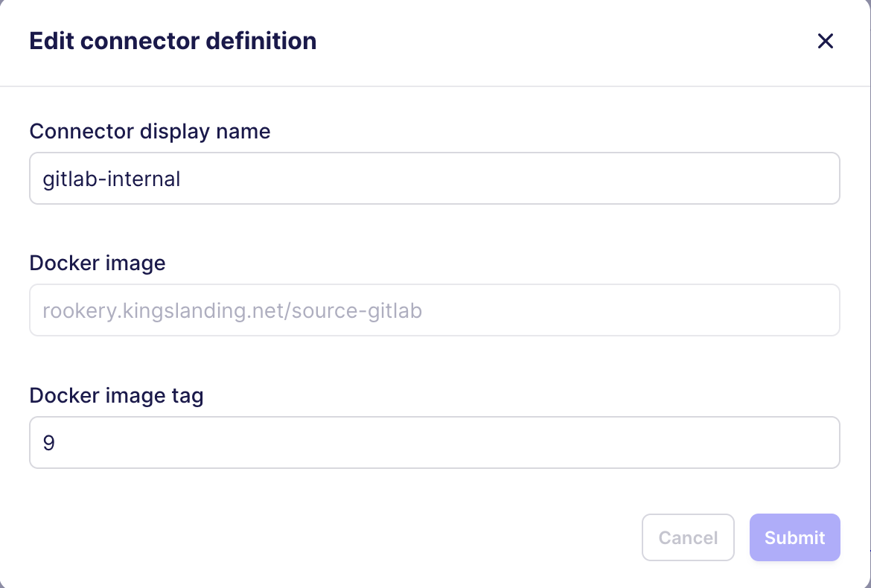The image size is (871, 588).
Task: Click the Edit connector definition title
Action: point(173,41)
